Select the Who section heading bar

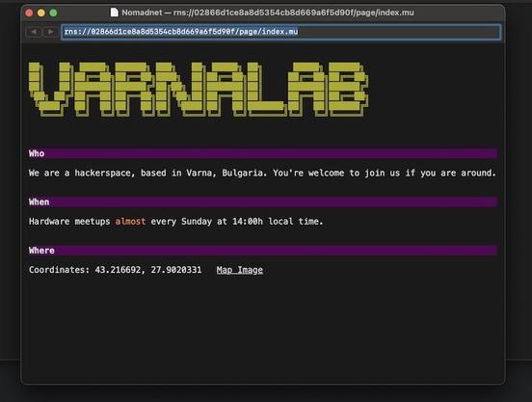tap(263, 153)
